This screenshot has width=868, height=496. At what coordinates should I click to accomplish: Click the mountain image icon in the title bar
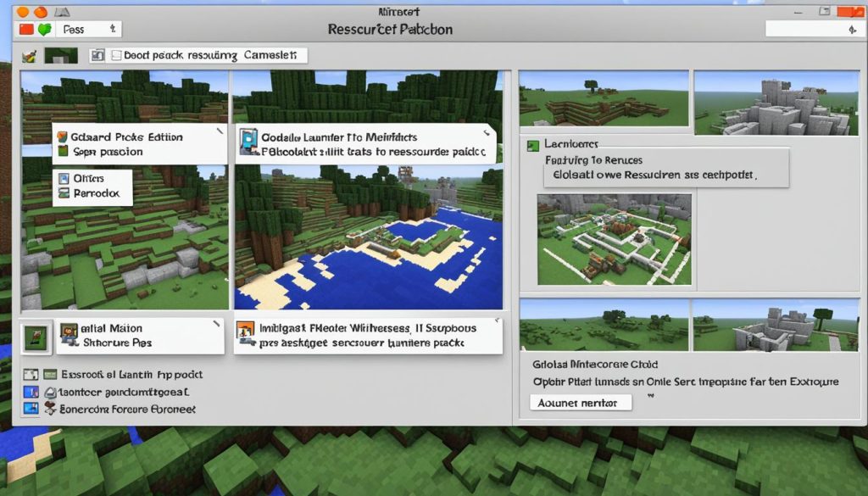click(x=63, y=11)
